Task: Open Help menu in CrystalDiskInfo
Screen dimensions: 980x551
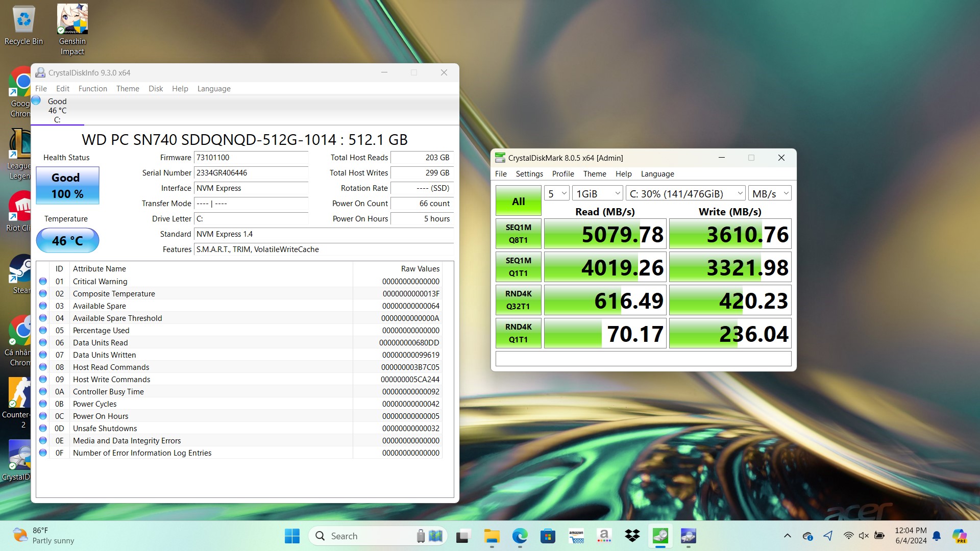Action: click(180, 88)
